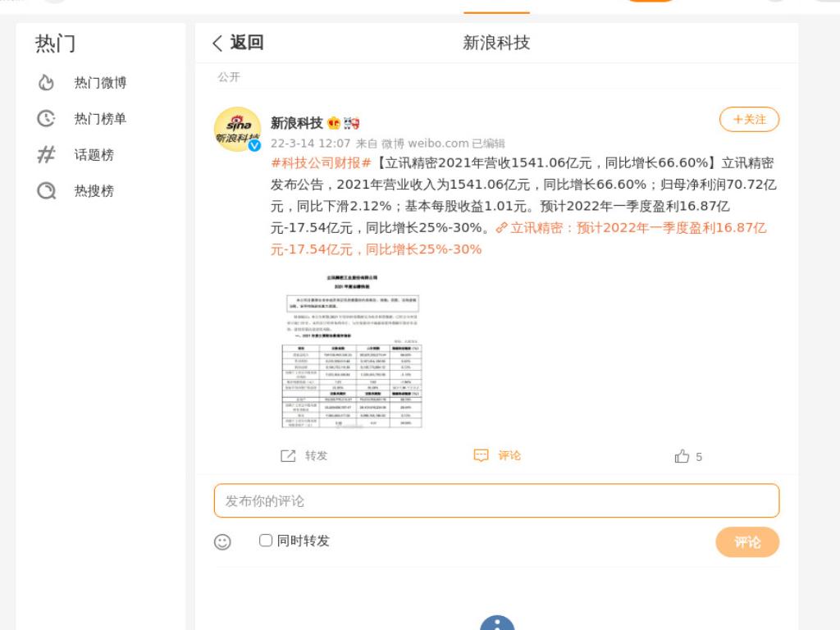
Task: Click the blue info icon at the page bottom
Action: click(x=497, y=623)
